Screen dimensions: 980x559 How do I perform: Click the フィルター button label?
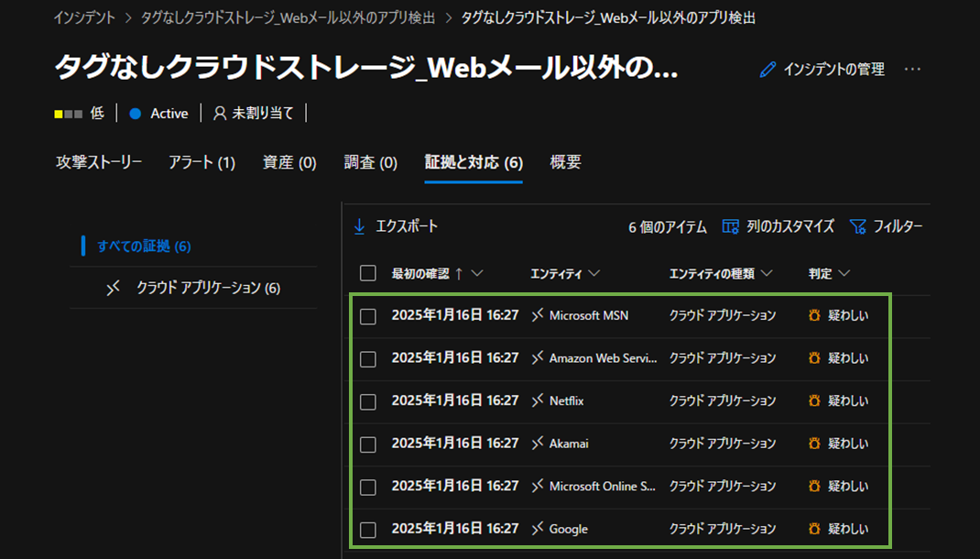(898, 226)
